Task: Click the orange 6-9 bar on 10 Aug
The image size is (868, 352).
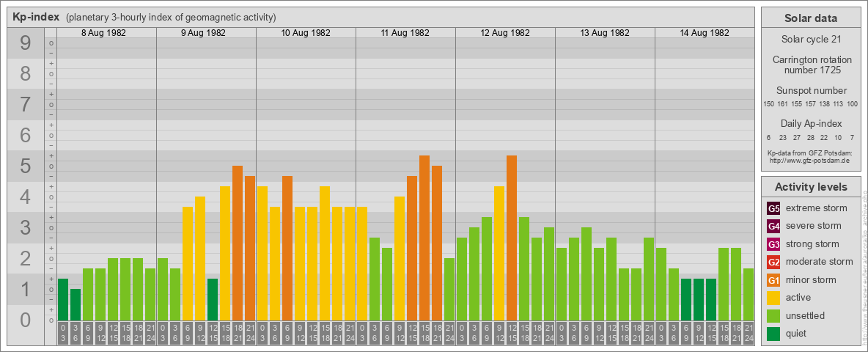Action: (x=287, y=248)
